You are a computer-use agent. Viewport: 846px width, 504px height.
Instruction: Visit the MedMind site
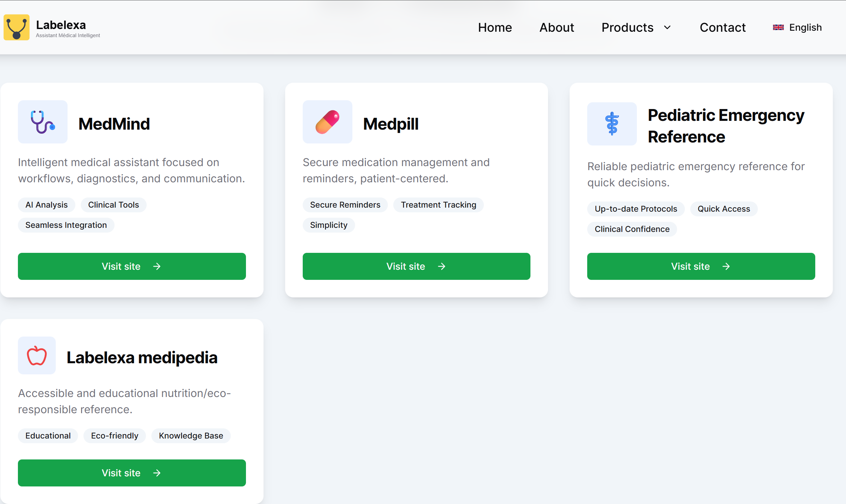coord(131,266)
